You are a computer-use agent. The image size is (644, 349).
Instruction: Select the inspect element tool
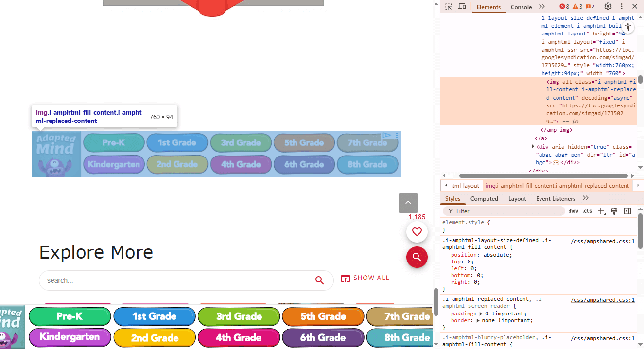[448, 6]
